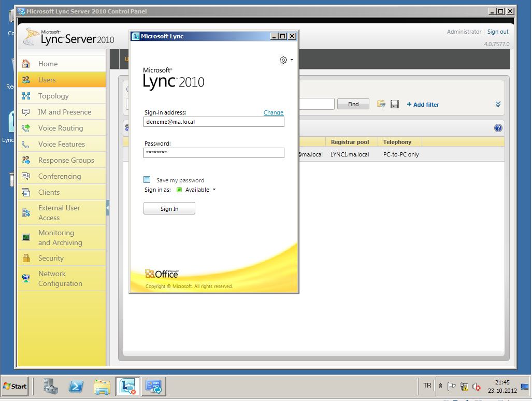Open Conferencing section
This screenshot has width=532, height=401.
62,176
